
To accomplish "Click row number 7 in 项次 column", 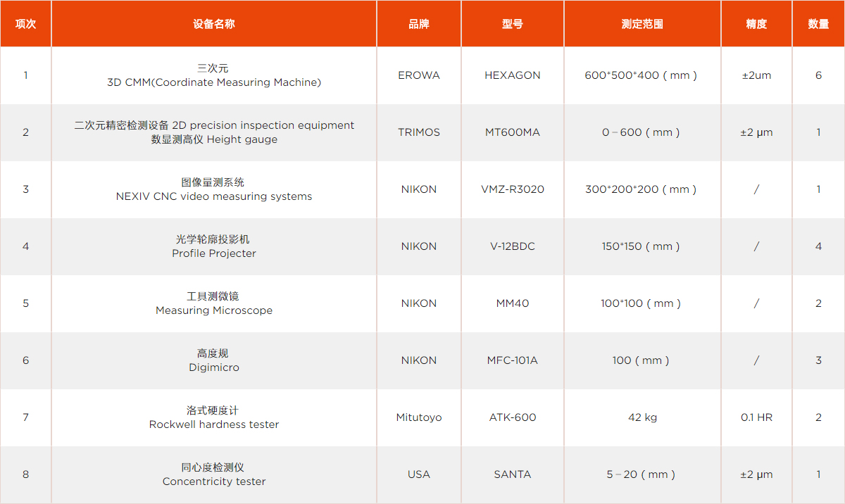I will pos(25,417).
